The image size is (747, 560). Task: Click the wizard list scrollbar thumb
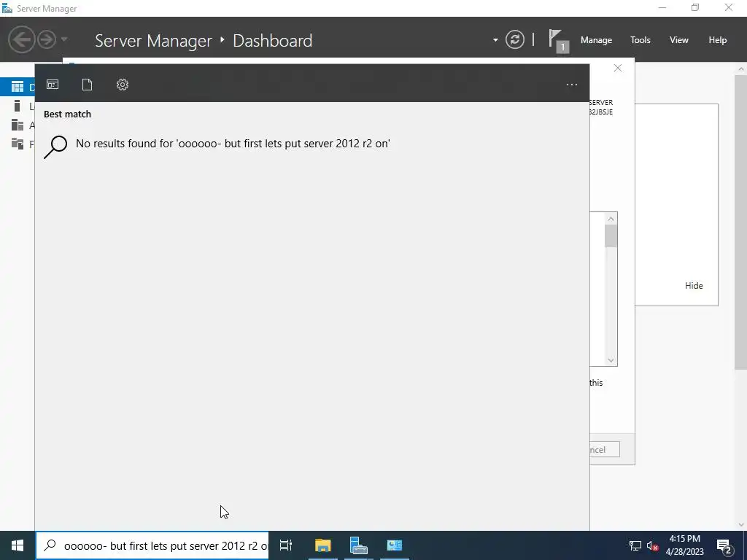click(611, 236)
